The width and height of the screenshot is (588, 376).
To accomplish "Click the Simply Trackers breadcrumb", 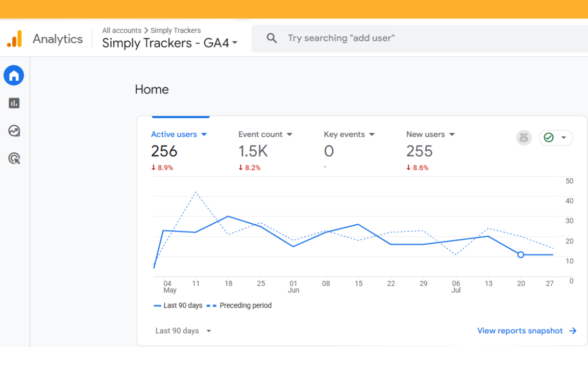I will [x=176, y=30].
